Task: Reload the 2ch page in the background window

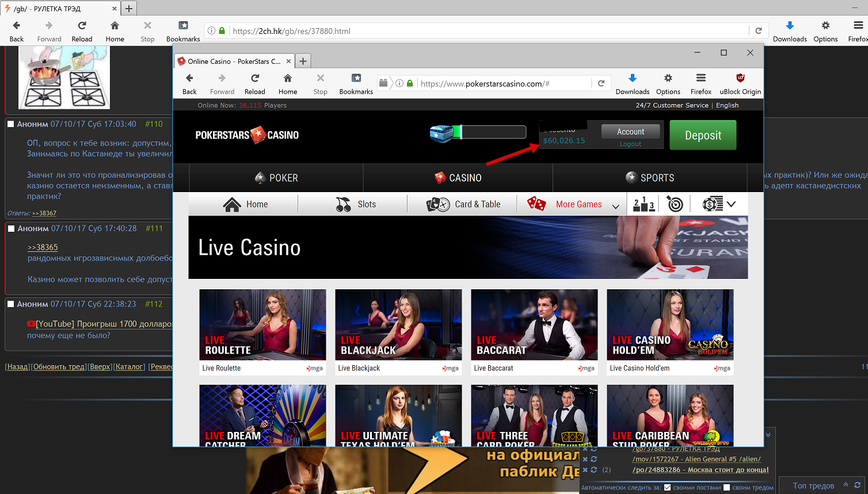Action: point(82,31)
